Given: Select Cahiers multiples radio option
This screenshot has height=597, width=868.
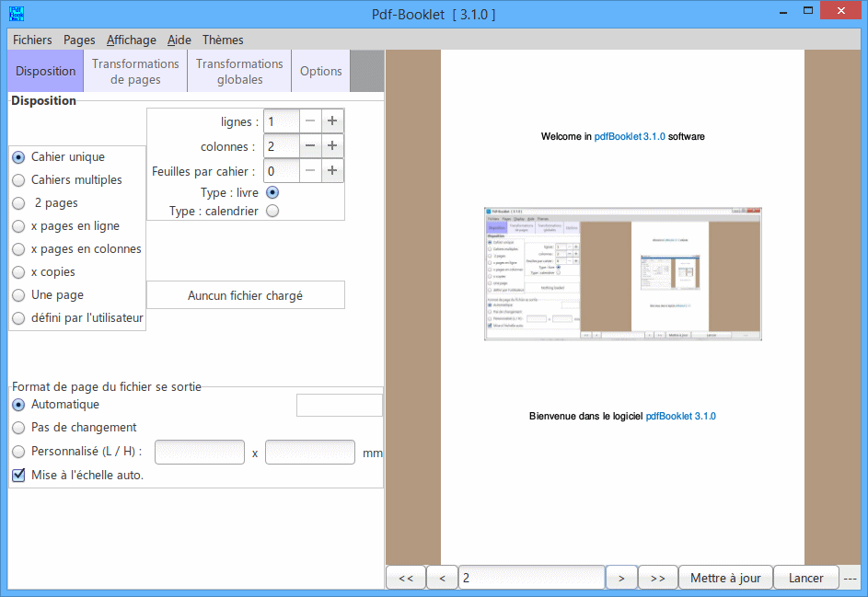Looking at the screenshot, I should [x=18, y=179].
